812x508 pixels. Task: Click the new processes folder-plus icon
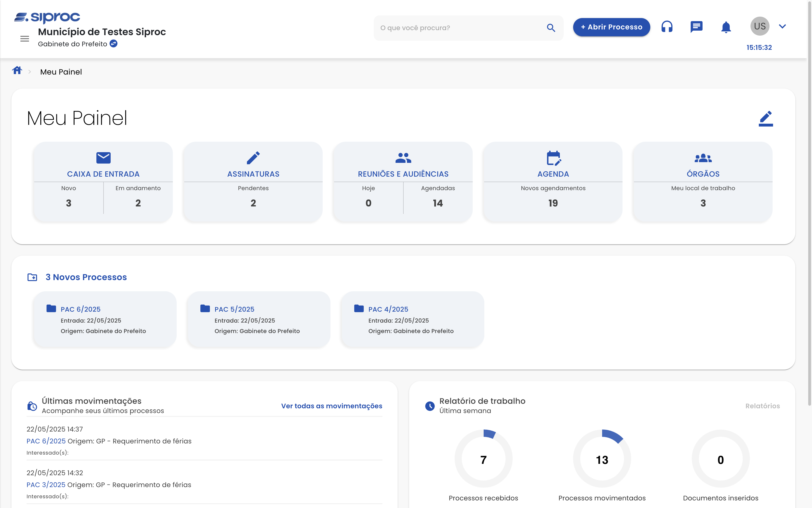pyautogui.click(x=32, y=277)
